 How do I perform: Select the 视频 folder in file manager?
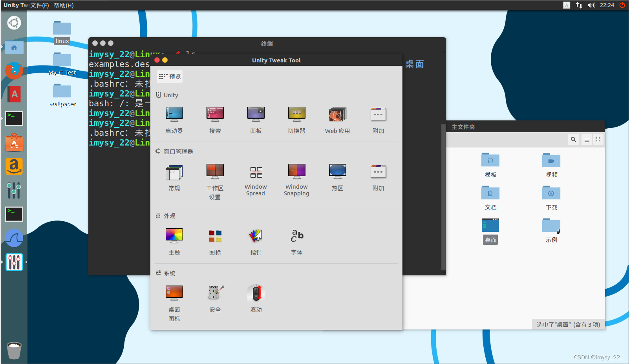coord(551,165)
